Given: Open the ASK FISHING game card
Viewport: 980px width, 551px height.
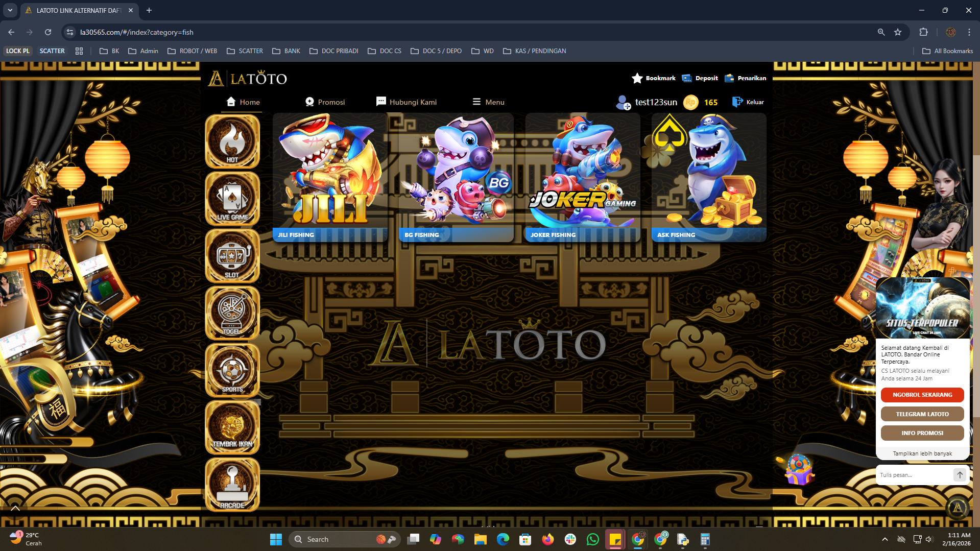Looking at the screenshot, I should pyautogui.click(x=709, y=177).
